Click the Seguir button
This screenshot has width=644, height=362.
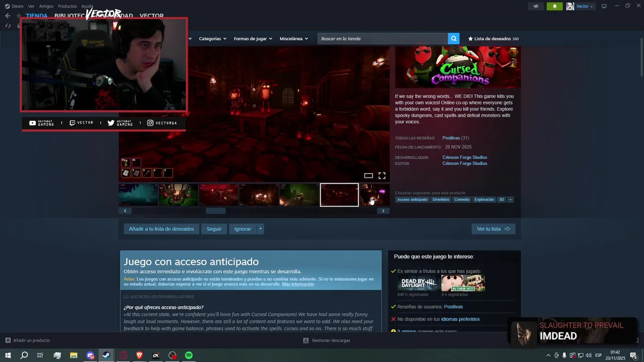point(214,229)
